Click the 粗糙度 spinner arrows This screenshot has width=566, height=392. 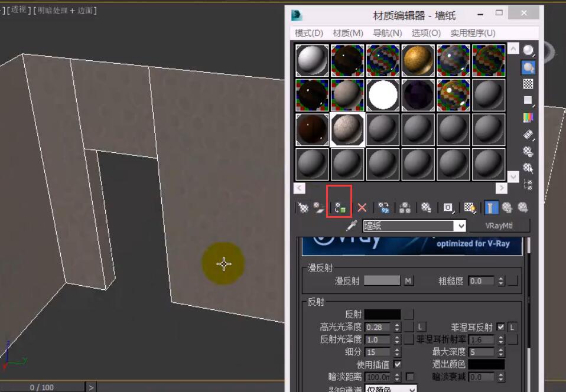click(500, 281)
